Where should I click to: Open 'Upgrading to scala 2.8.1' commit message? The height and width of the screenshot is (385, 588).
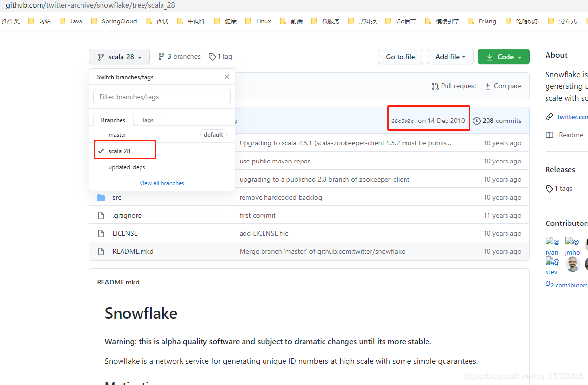tap(345, 143)
